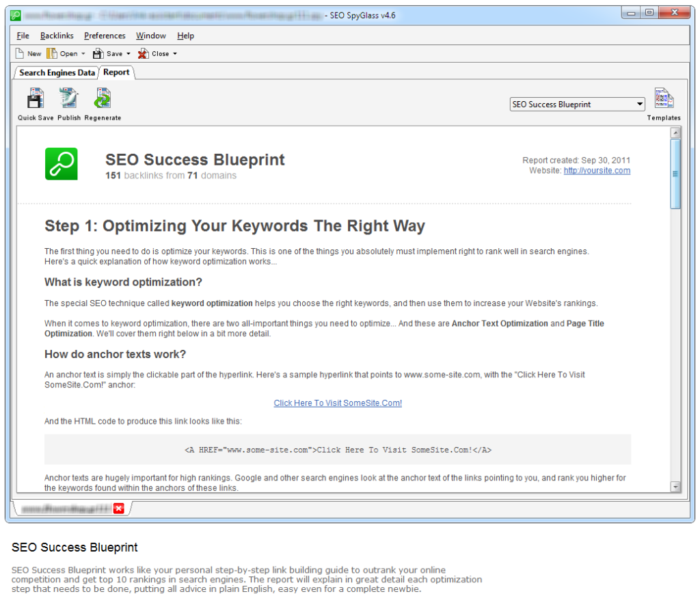The image size is (700, 596).
Task: Follow the http://yoursite.com link
Action: pos(597,171)
